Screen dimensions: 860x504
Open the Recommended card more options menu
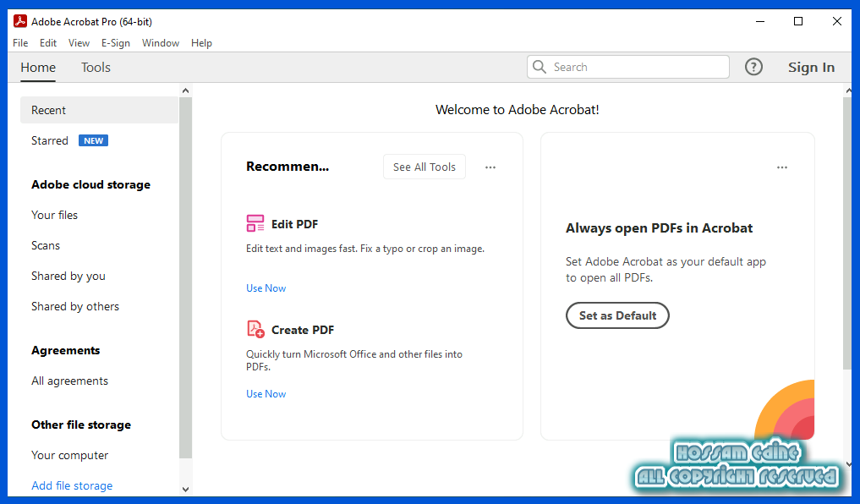tap(490, 167)
